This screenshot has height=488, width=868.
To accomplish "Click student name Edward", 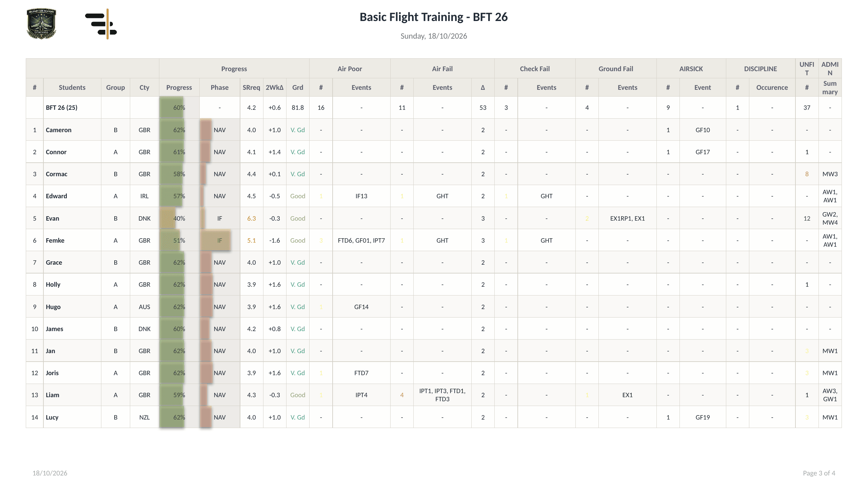I will point(56,196).
